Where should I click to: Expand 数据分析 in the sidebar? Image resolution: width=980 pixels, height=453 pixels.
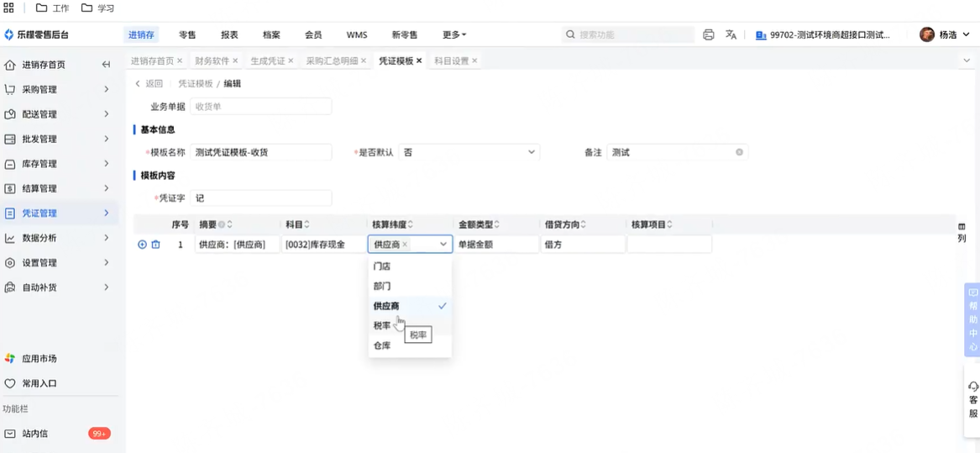coord(107,238)
